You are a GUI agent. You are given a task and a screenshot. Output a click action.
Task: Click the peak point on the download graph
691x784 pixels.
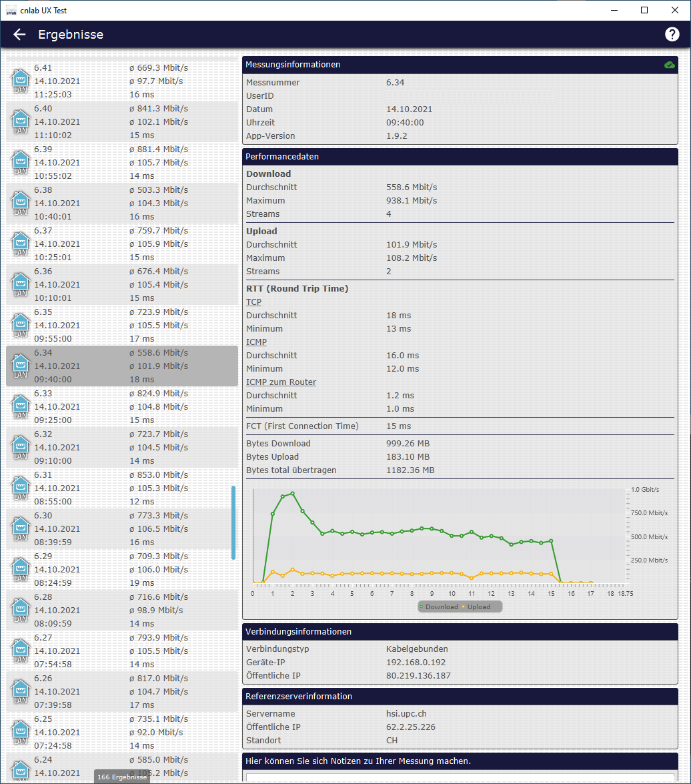tap(292, 494)
